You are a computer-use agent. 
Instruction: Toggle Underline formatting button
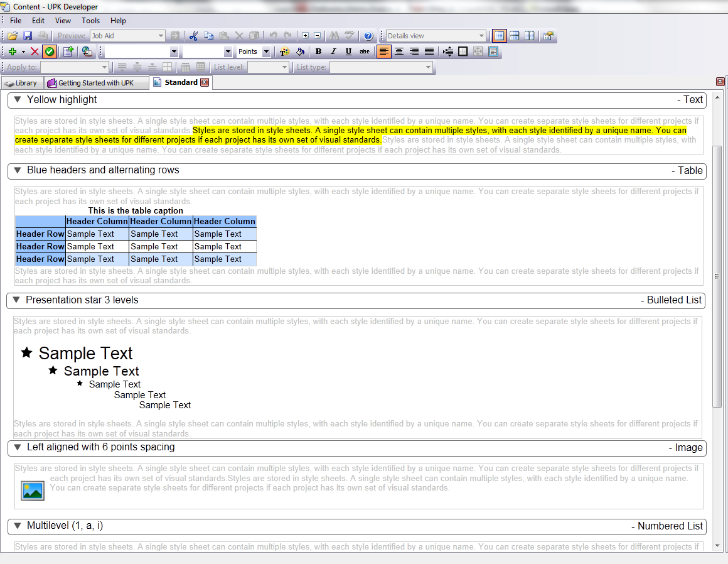point(348,52)
